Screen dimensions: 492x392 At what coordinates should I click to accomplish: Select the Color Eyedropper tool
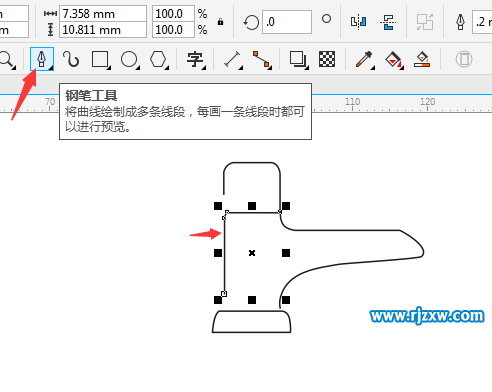tap(364, 60)
